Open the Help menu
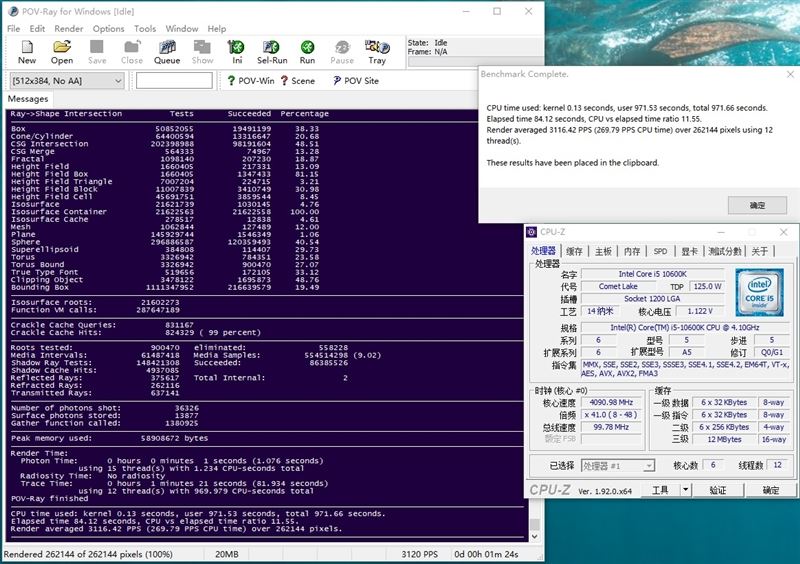Screen dimensions: 800x564 217,29
